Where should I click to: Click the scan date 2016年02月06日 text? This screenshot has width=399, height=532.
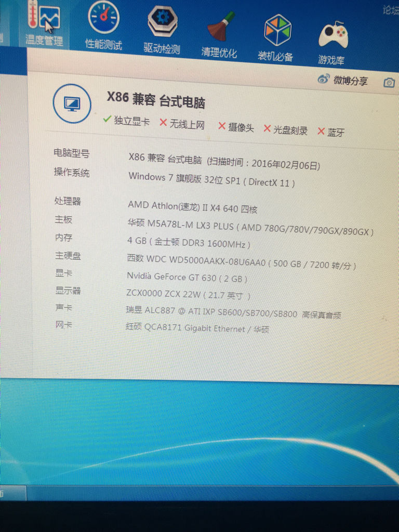coord(284,164)
